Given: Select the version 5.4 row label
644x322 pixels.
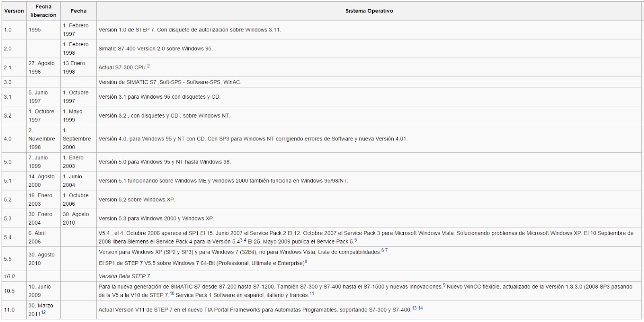Looking at the screenshot, I should [8, 237].
